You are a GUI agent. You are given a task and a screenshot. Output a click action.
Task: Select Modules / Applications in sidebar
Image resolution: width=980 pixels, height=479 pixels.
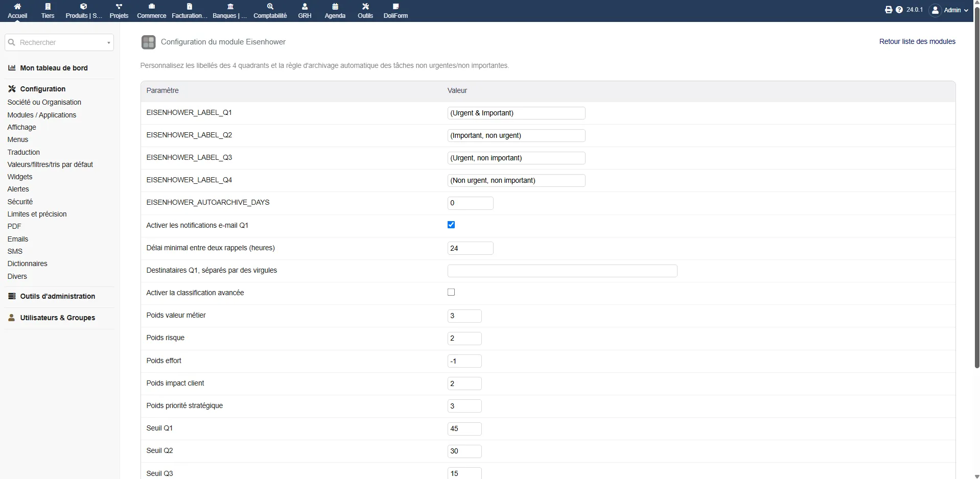point(42,115)
